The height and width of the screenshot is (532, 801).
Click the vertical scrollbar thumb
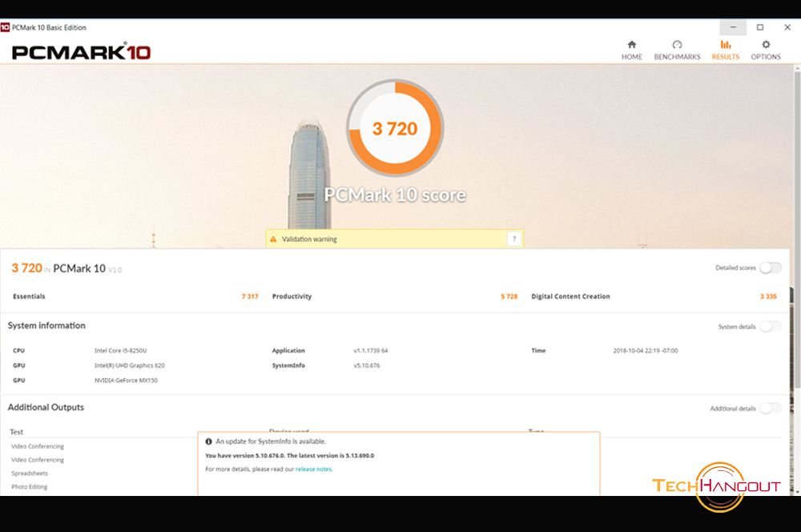point(797,230)
